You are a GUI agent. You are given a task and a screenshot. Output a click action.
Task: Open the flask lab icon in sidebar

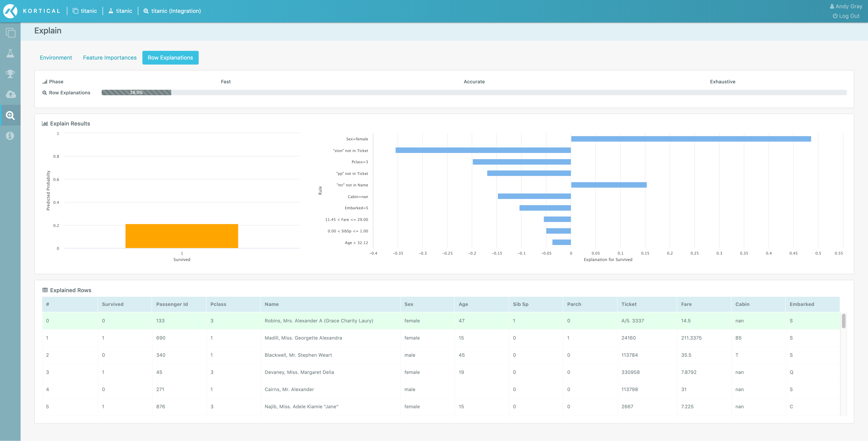click(11, 53)
